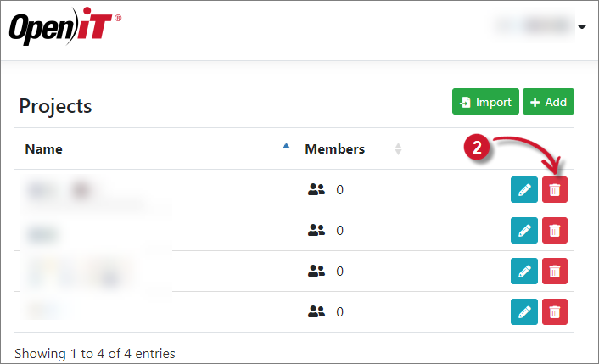This screenshot has width=599, height=364.
Task: Select the first project name
Action: click(x=59, y=189)
